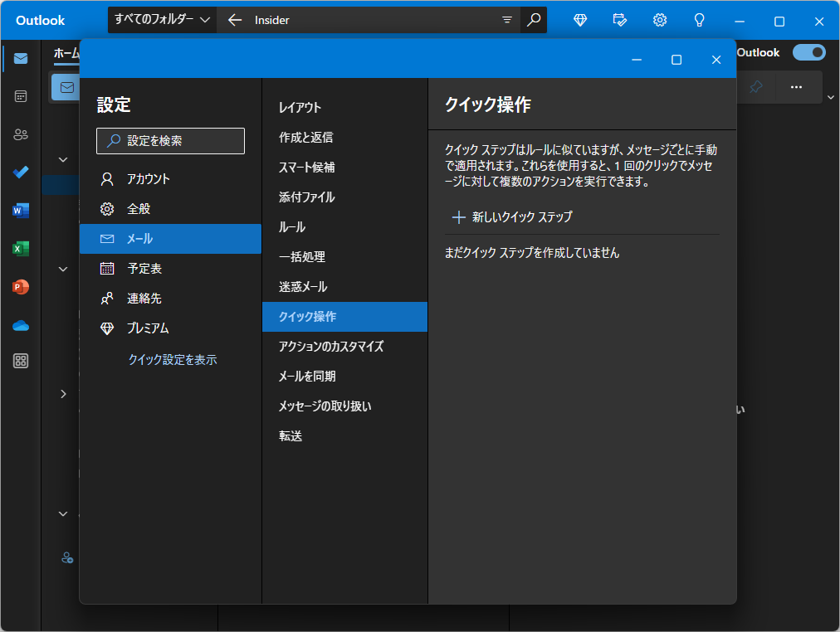Open Excel from the app sidebar
Screen dimensions: 840x632
tap(20, 248)
